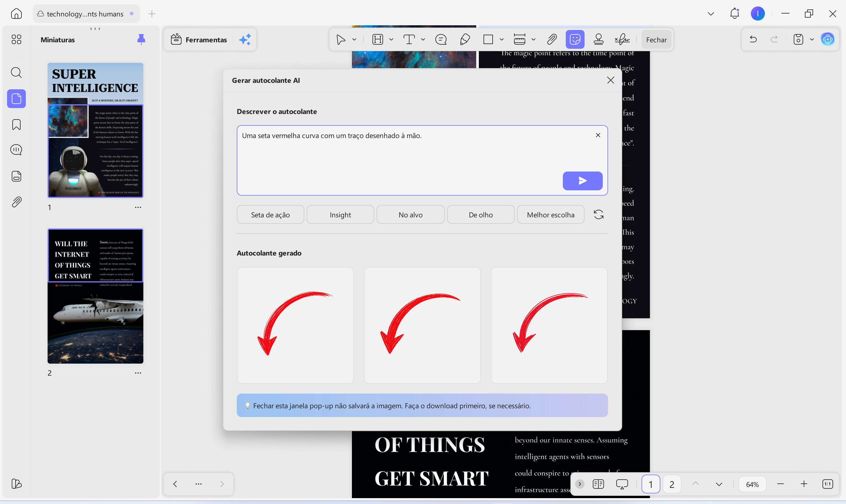Click the Fechar button in toolbar
Viewport: 846px width, 504px height.
tap(656, 39)
